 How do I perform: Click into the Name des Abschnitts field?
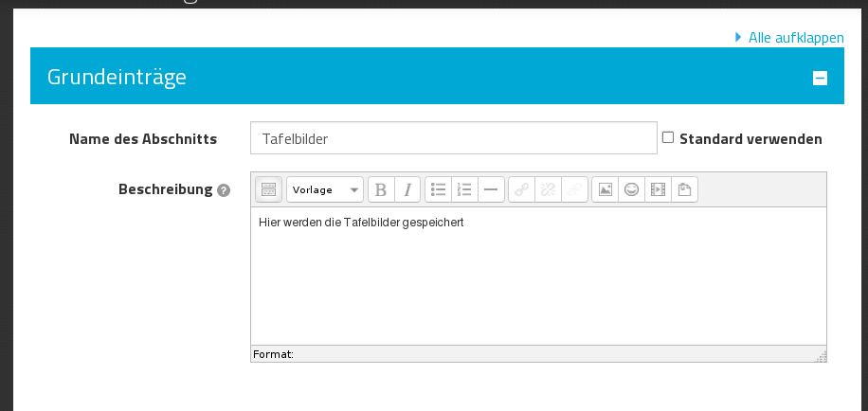(453, 138)
